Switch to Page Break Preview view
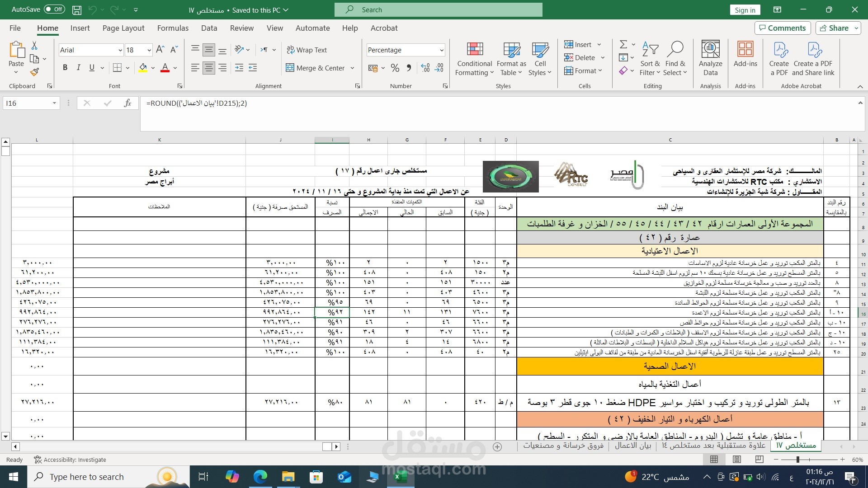This screenshot has width=868, height=488. pyautogui.click(x=759, y=459)
